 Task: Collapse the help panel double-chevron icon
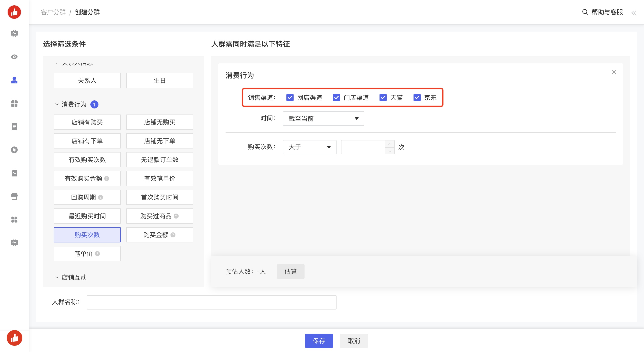click(x=633, y=13)
